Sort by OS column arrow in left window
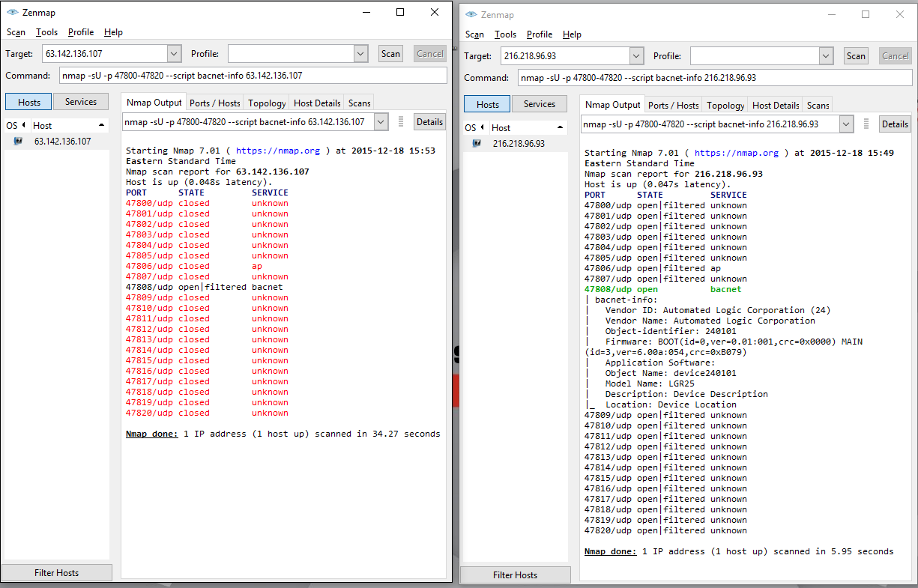This screenshot has height=588, width=918. tap(23, 125)
